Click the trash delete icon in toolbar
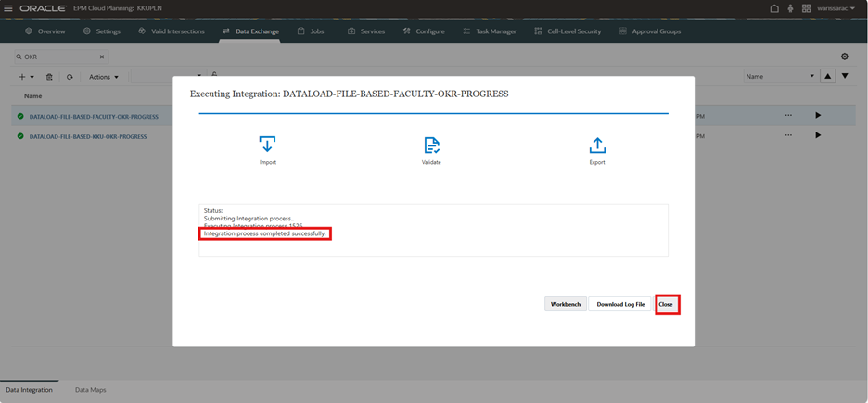 (50, 77)
